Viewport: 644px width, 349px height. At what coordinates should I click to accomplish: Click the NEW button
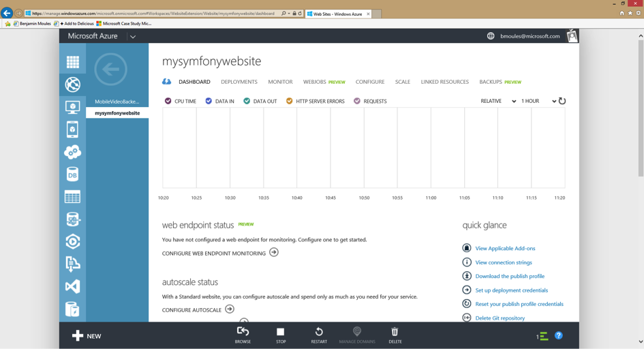(87, 336)
